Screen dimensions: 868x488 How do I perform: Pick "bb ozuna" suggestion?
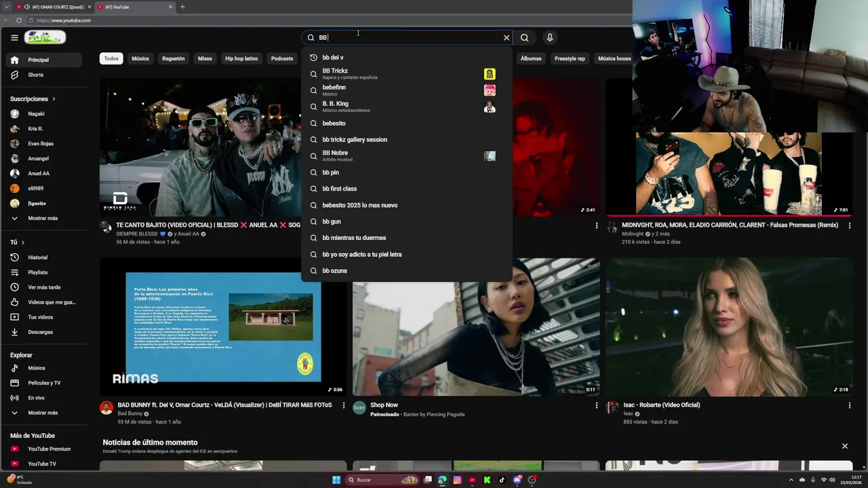(406, 270)
